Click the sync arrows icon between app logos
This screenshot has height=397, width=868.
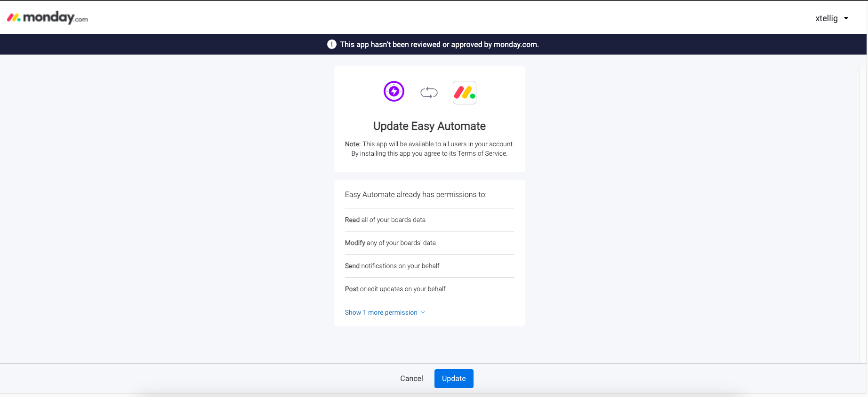tap(429, 93)
